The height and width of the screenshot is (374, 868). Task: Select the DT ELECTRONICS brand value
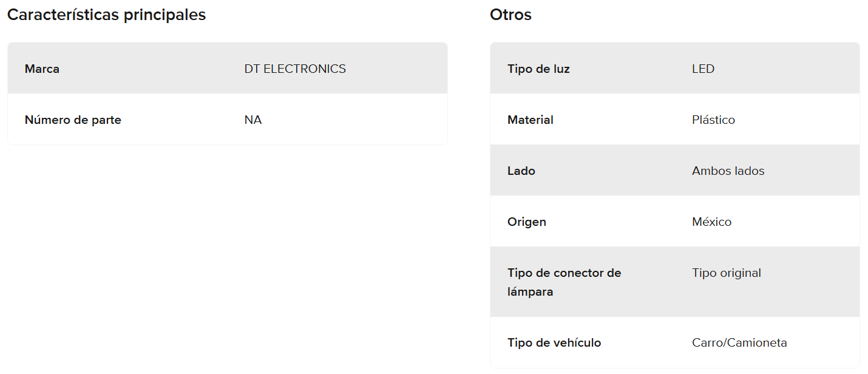(x=295, y=69)
